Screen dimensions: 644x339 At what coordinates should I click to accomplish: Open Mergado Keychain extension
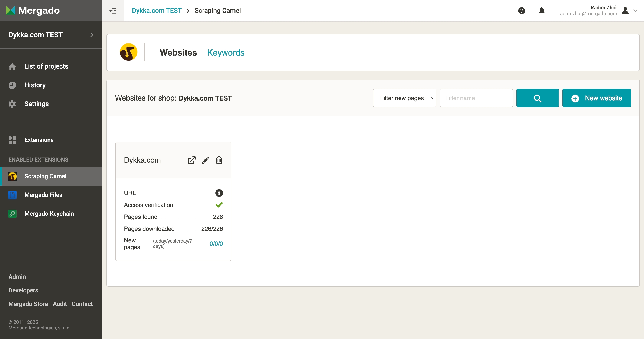point(49,214)
